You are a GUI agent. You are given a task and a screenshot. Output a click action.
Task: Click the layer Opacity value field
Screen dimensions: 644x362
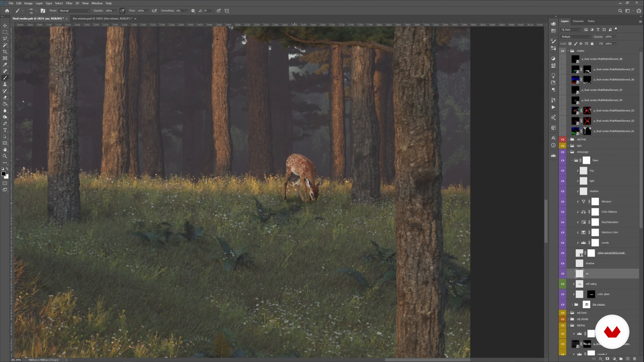click(608, 37)
